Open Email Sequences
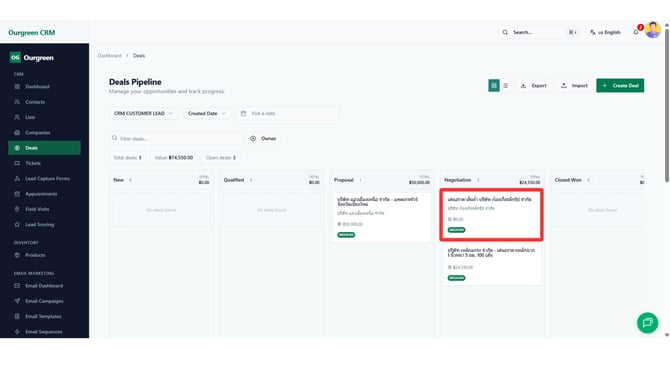The image size is (670, 376). [x=43, y=332]
